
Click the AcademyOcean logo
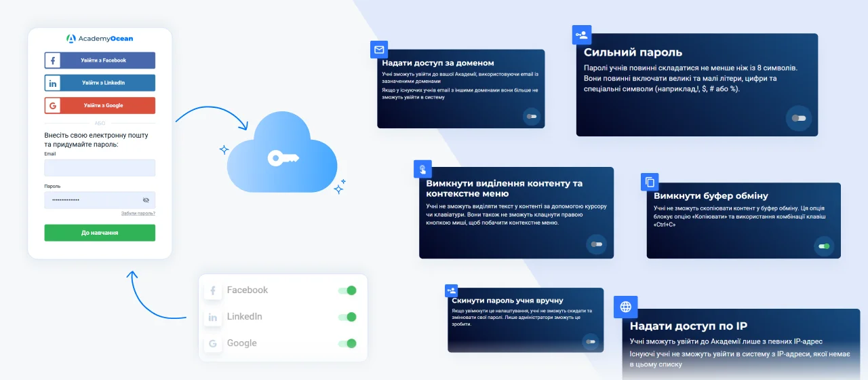[x=100, y=39]
